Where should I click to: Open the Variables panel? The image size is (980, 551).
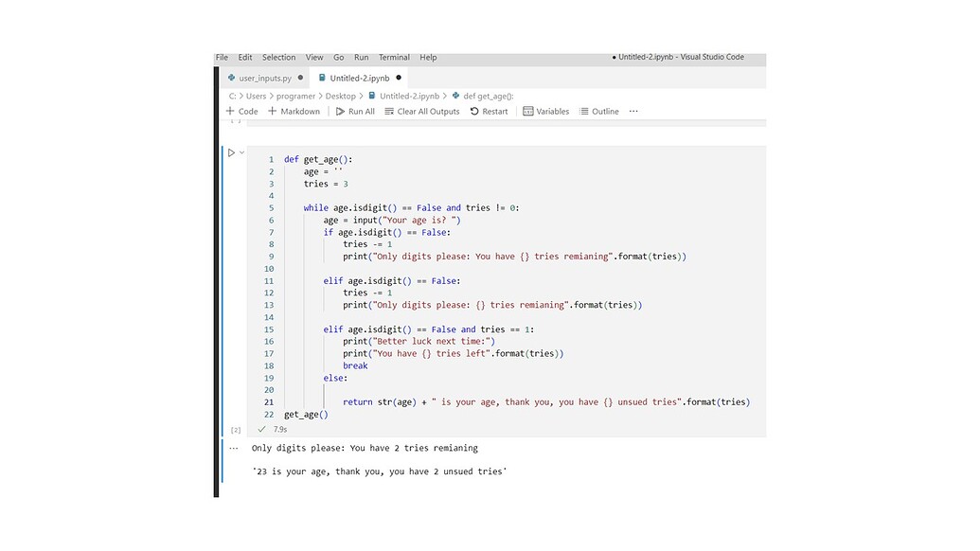click(x=545, y=111)
